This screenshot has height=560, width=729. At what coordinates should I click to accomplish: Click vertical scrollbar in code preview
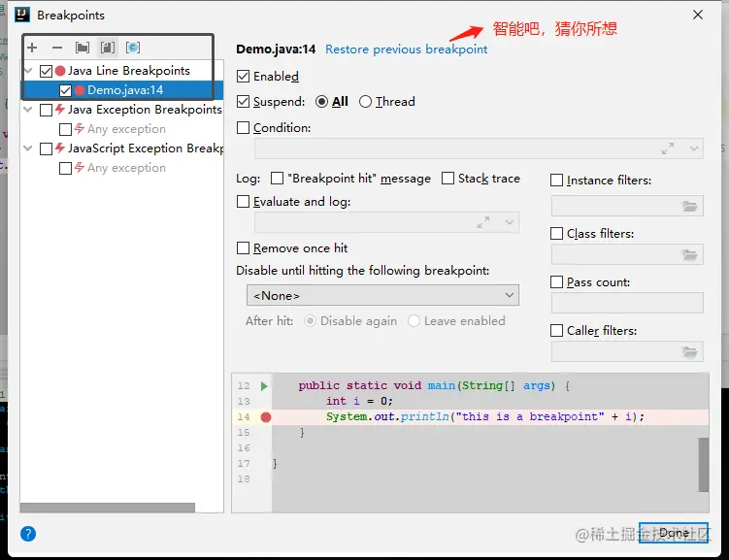[x=704, y=464]
